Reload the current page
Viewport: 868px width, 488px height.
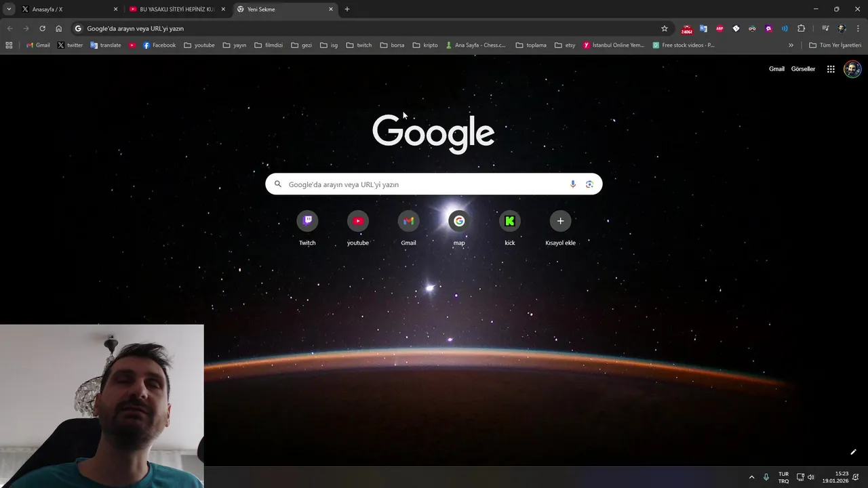pos(42,28)
